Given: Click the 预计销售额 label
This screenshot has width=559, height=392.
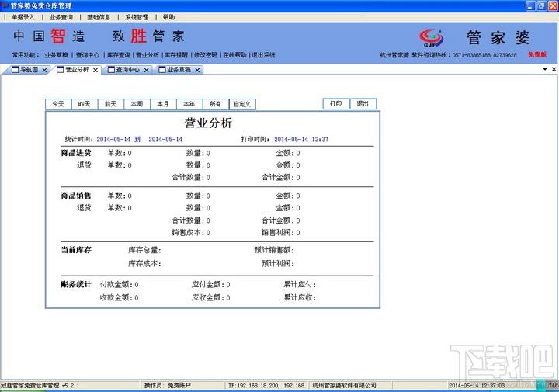Looking at the screenshot, I should pyautogui.click(x=274, y=250).
